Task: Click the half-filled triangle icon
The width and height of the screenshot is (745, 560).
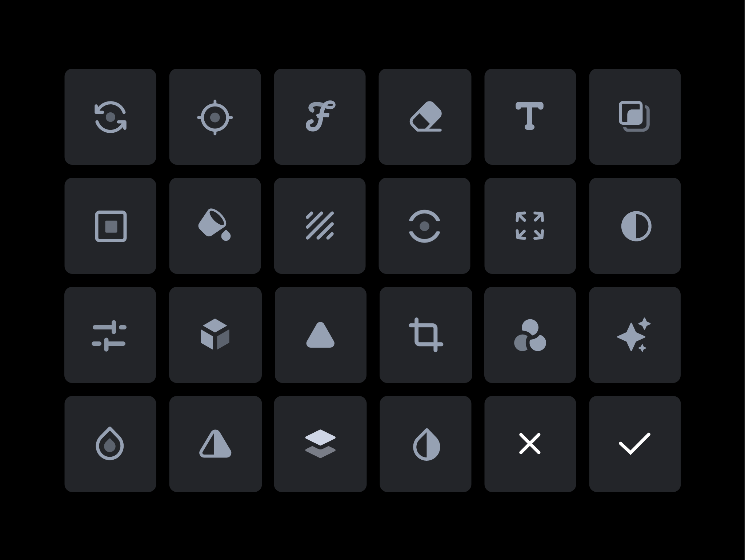Action: pyautogui.click(x=215, y=444)
